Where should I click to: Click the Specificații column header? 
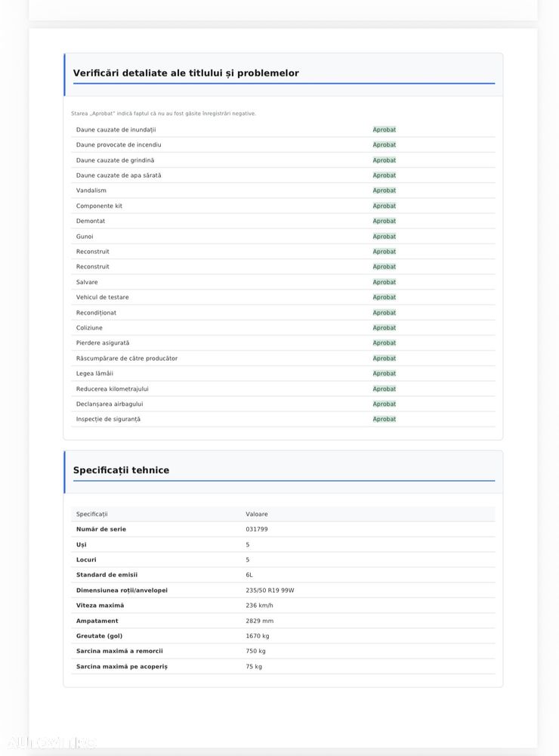coord(91,514)
